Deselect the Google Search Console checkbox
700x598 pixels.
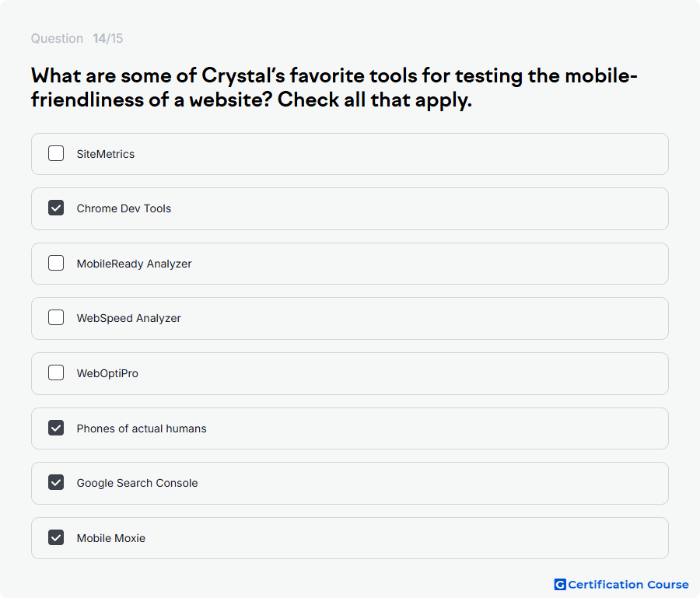click(x=56, y=482)
